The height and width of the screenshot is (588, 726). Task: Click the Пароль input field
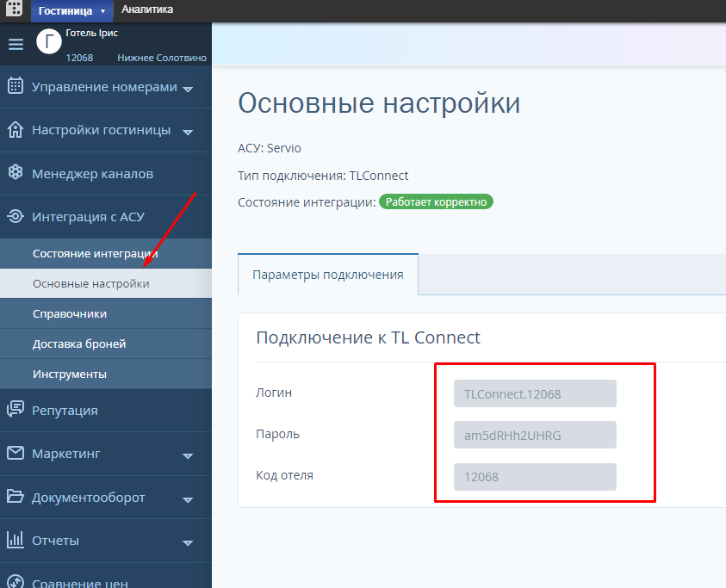click(535, 435)
